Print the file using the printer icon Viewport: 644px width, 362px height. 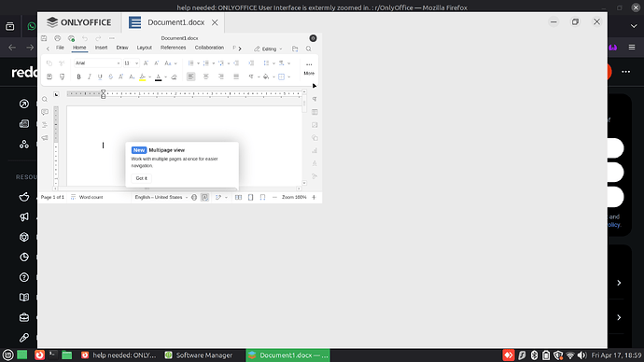tap(58, 38)
